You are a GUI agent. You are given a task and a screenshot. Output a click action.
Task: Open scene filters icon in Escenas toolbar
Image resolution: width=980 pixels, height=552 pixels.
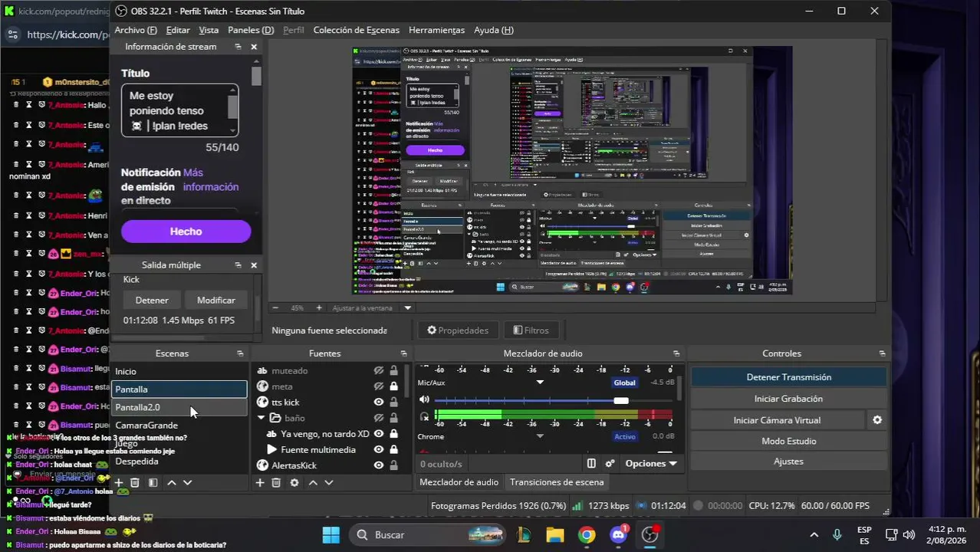(x=153, y=482)
